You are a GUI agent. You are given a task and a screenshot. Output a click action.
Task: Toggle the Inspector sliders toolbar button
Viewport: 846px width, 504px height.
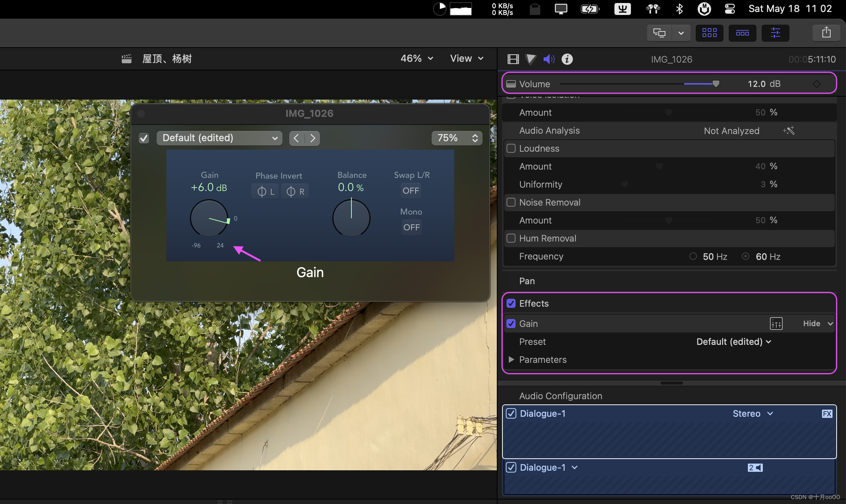[775, 33]
